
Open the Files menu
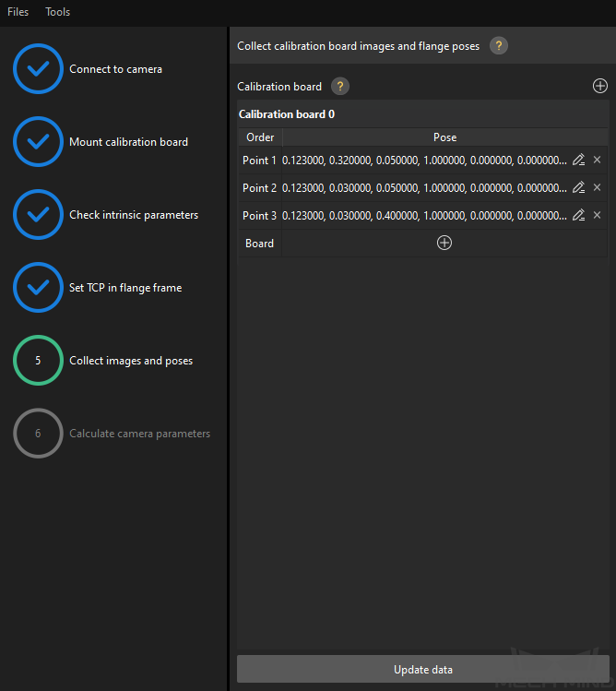(18, 12)
